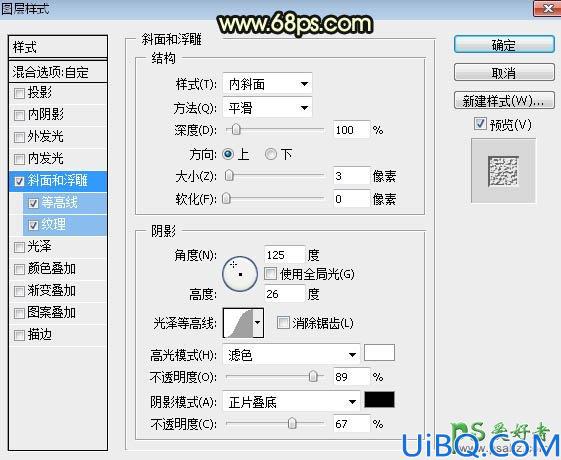Click the 大小 size slider handle
Screen dimensions: 561x460
click(229, 176)
